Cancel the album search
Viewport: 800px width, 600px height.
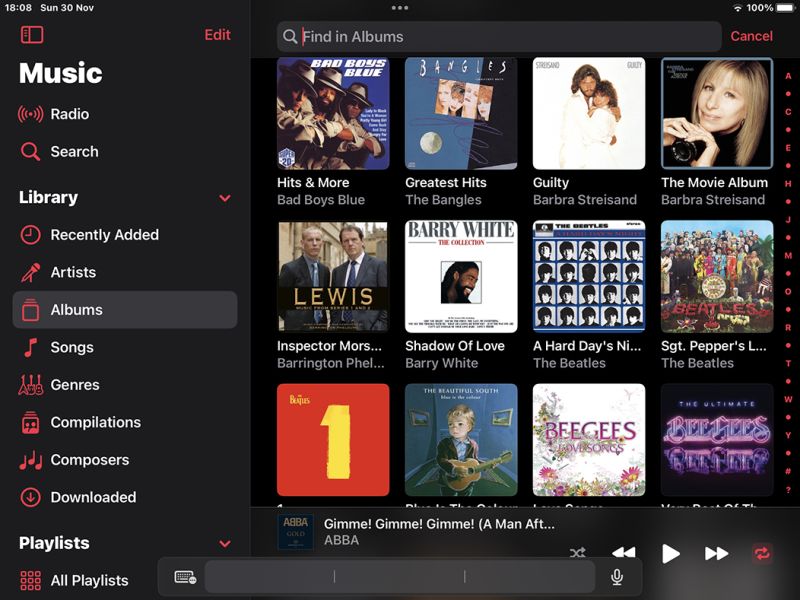pyautogui.click(x=752, y=36)
